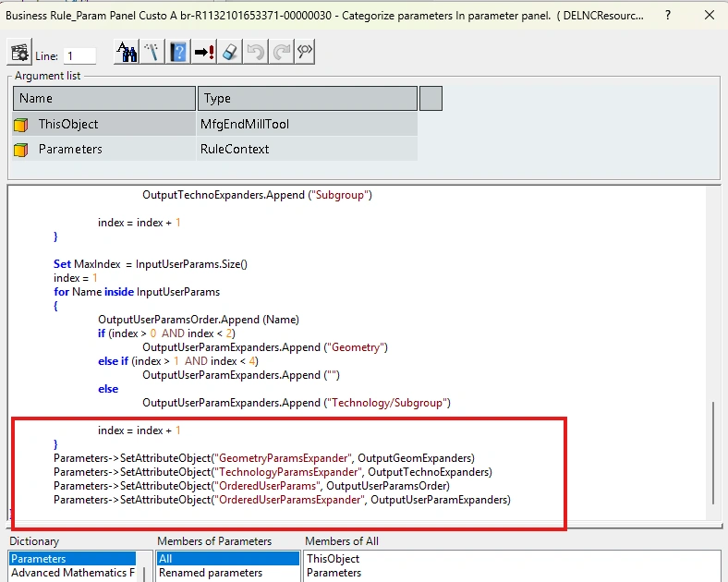This screenshot has width=728, height=582.
Task: Click the OutputUserParamsOrder.Append (Name) line
Action: pyautogui.click(x=199, y=320)
